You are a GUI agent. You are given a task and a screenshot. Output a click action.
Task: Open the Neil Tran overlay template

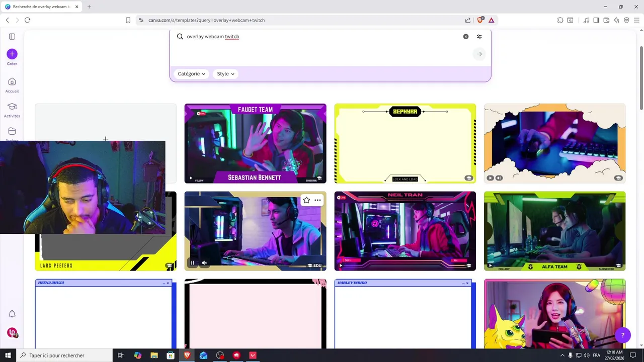click(x=405, y=231)
